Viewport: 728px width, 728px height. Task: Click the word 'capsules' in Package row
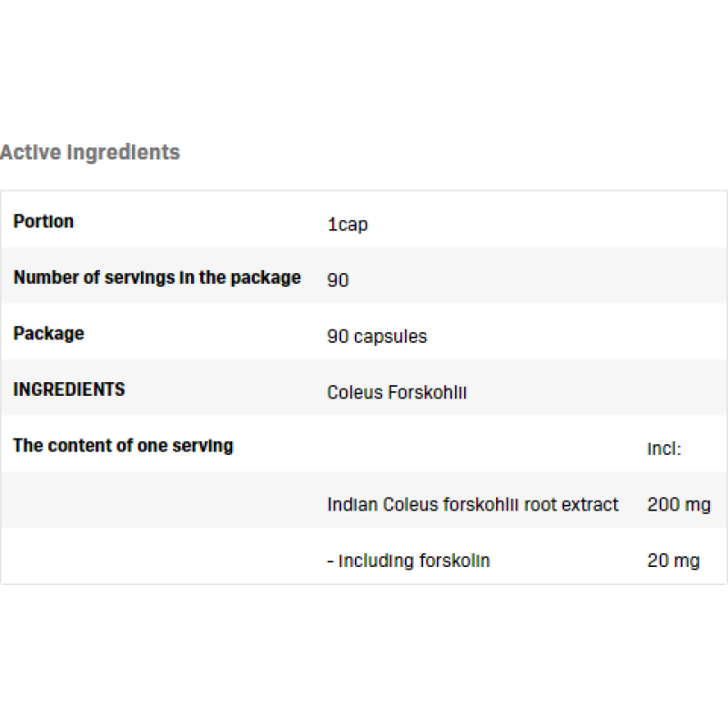(x=390, y=336)
